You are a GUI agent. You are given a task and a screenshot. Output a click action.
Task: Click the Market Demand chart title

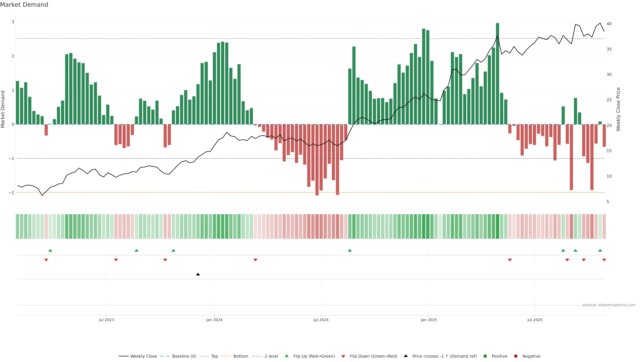[x=24, y=5]
